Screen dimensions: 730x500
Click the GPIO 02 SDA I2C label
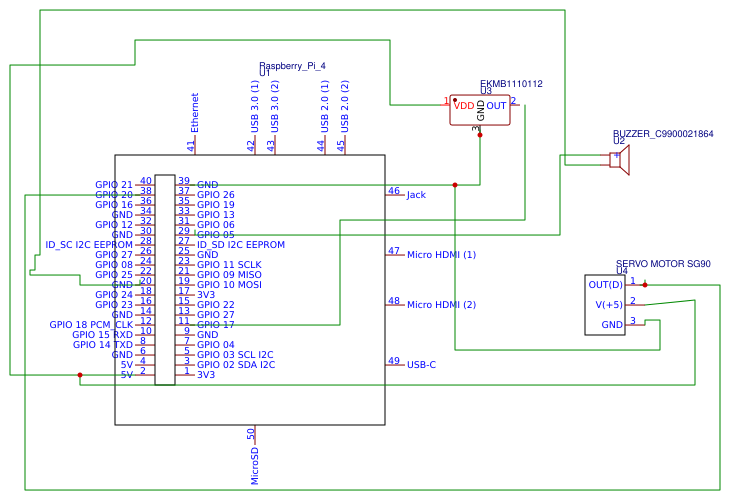pos(236,365)
